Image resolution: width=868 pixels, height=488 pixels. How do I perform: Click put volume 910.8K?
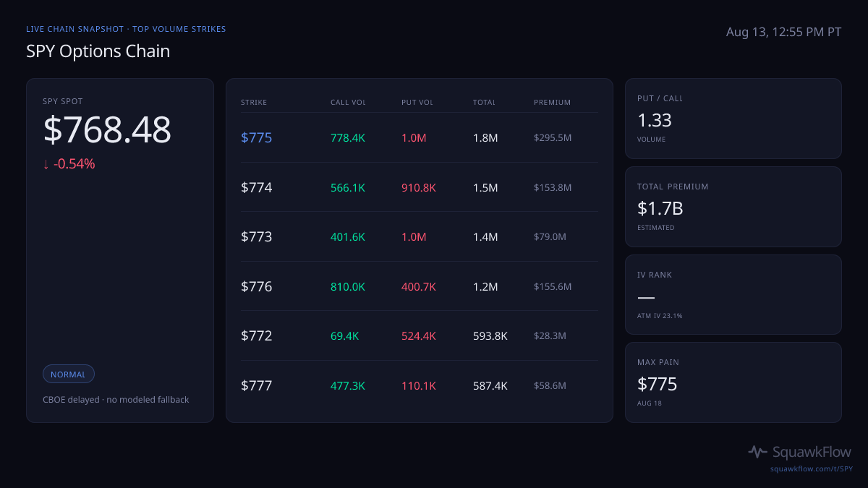tap(419, 187)
